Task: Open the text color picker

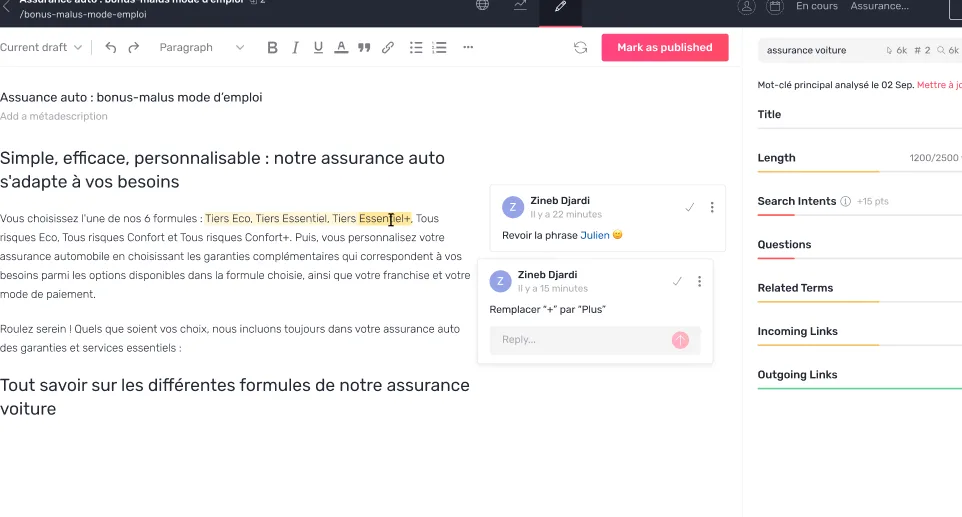Action: coord(341,47)
